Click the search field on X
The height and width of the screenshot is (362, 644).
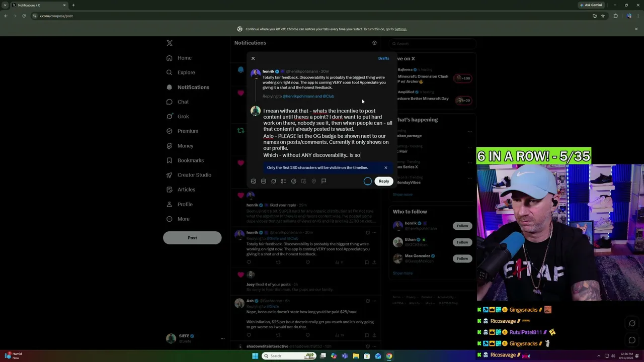(x=433, y=44)
